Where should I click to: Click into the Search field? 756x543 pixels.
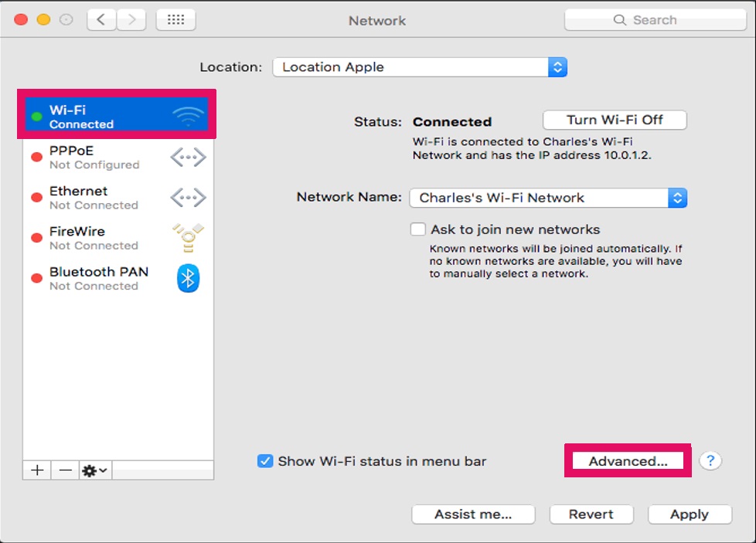tap(656, 20)
